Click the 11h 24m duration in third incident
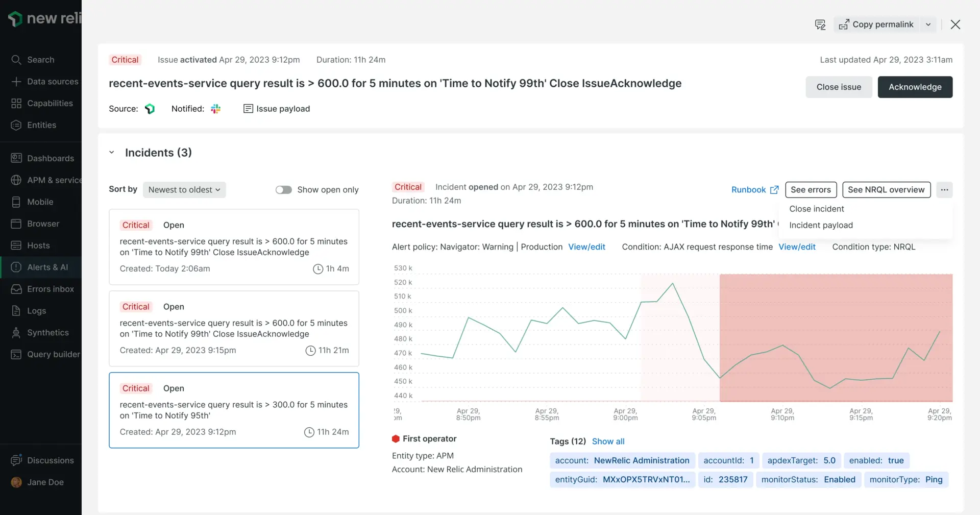The height and width of the screenshot is (515, 980). pyautogui.click(x=327, y=432)
